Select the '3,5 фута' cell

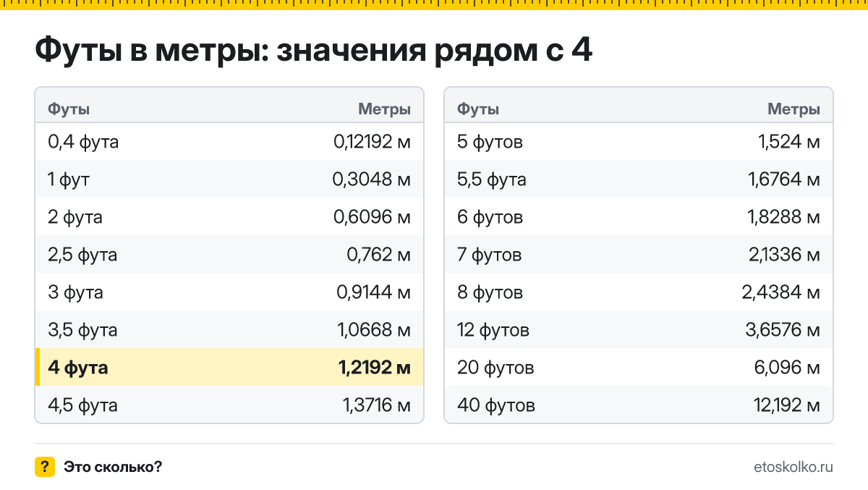click(82, 330)
